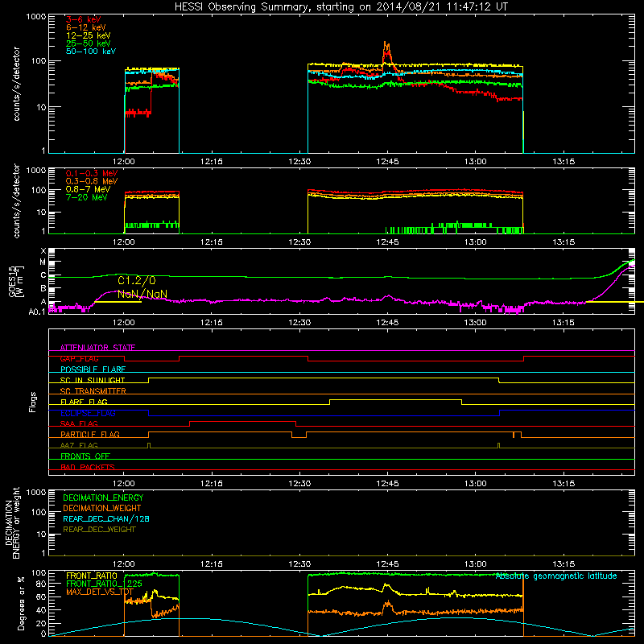Click the NaN/NaN annotation in GOES panel

pos(142,294)
